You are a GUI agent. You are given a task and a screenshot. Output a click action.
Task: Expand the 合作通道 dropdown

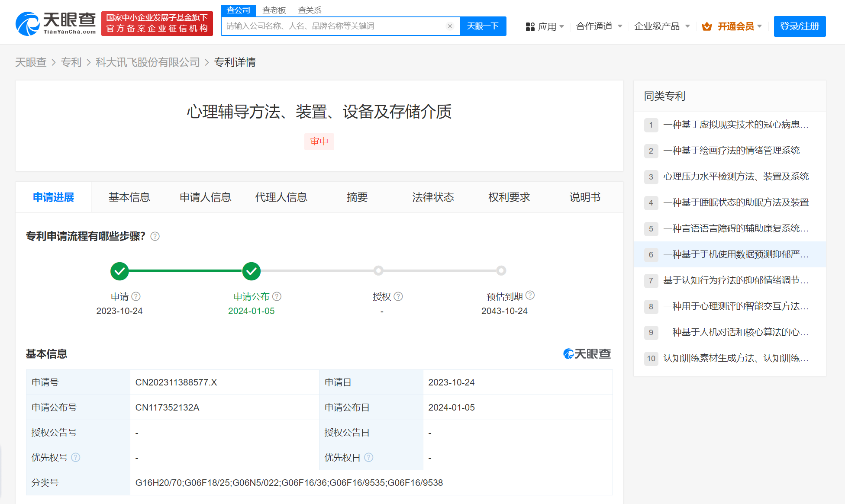pos(599,26)
